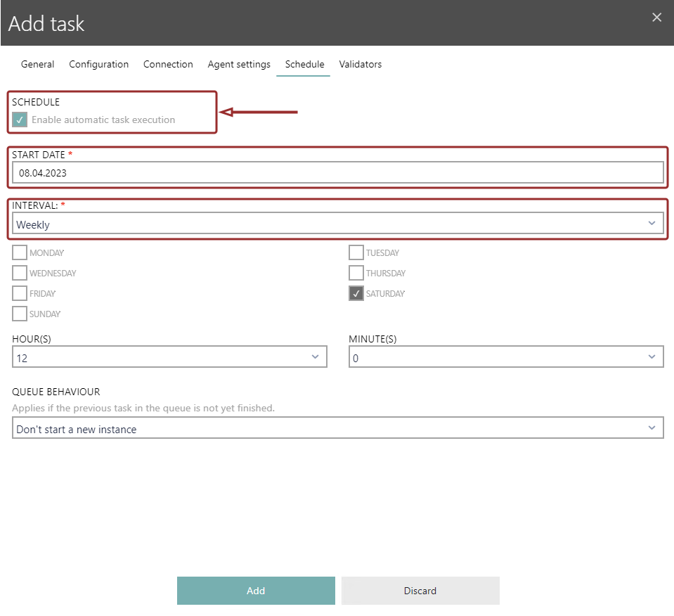Check the Monday checkbox

tap(20, 252)
